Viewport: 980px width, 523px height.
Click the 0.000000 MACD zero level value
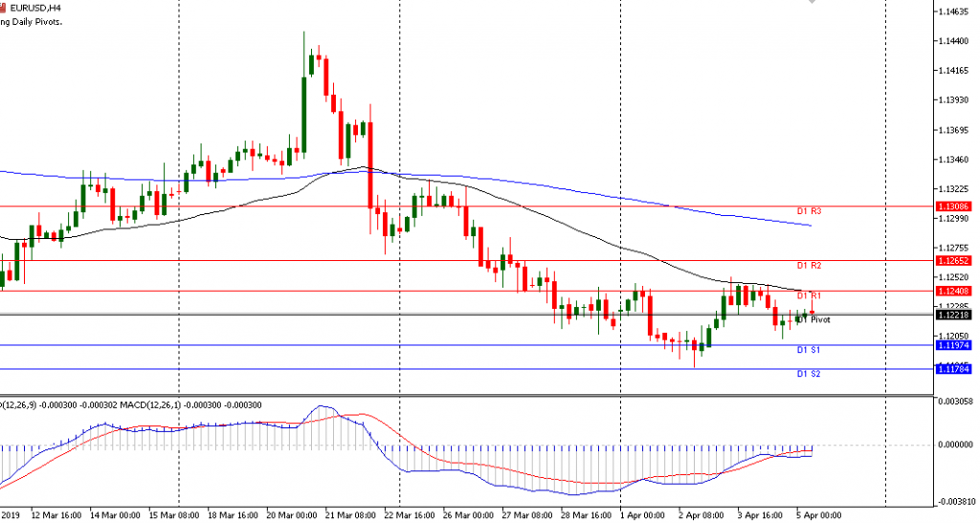pos(955,445)
